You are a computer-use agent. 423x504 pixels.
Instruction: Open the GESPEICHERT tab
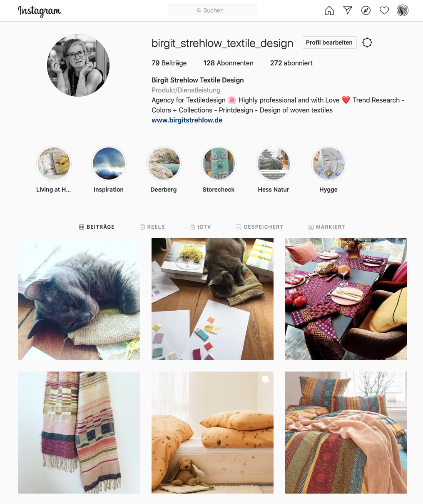click(260, 227)
